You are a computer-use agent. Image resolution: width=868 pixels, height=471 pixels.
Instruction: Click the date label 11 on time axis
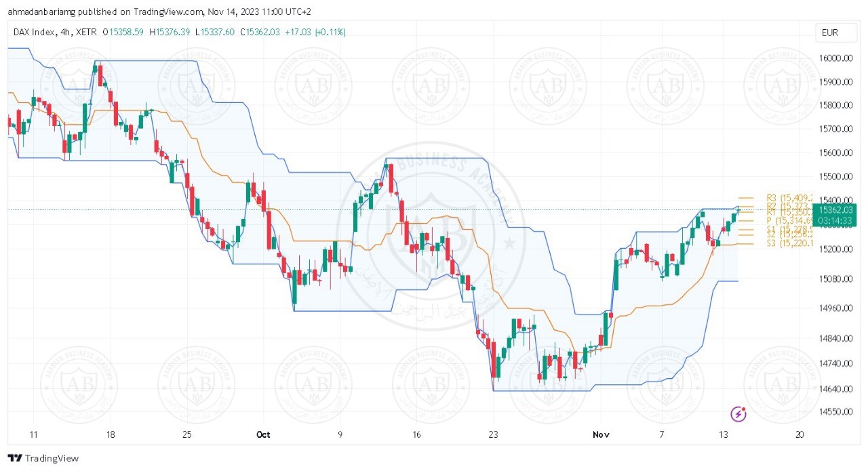click(35, 434)
